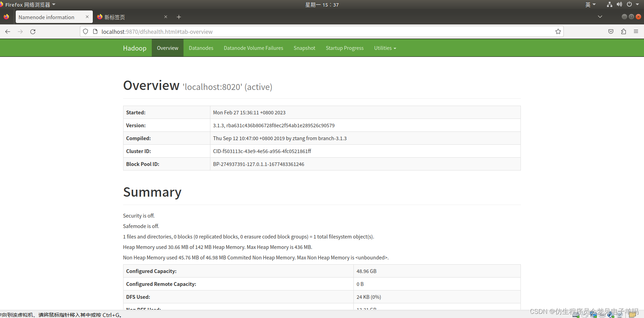Click the Heap Memory used line

click(x=217, y=247)
